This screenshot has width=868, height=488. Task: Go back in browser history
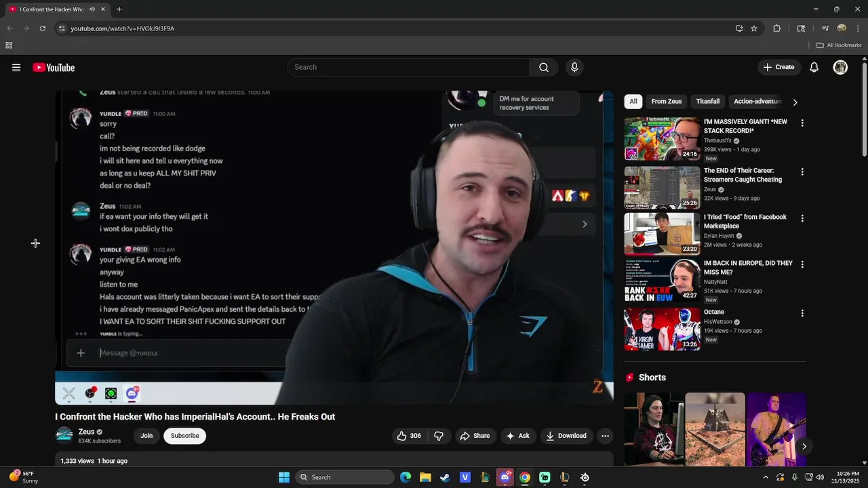[x=9, y=28]
